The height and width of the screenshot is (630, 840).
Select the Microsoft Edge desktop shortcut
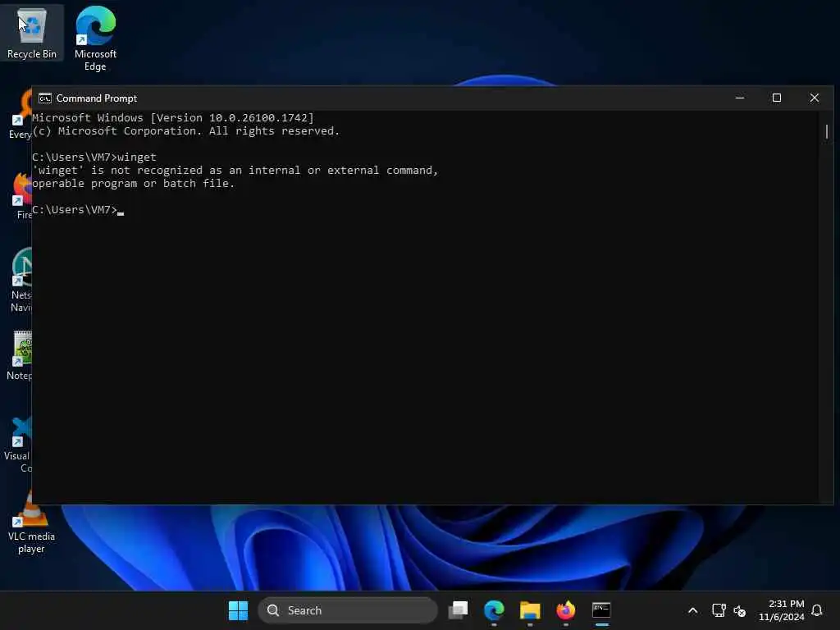95,39
